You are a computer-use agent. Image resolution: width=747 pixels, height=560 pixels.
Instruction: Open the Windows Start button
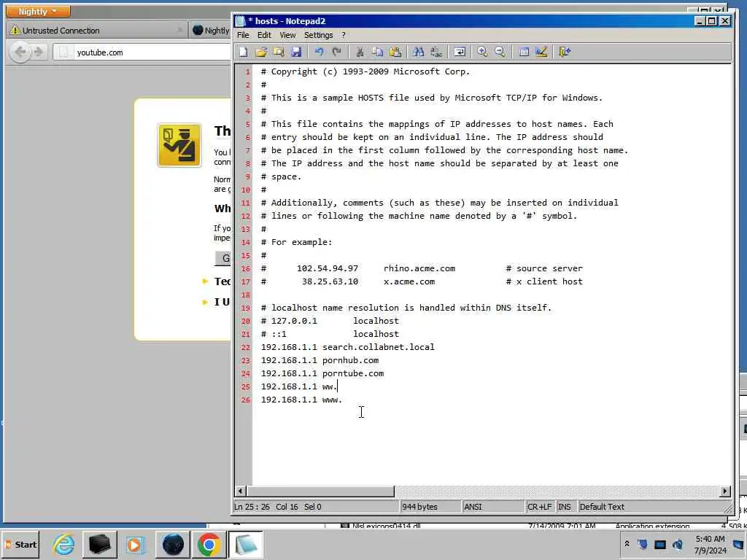[x=21, y=544]
